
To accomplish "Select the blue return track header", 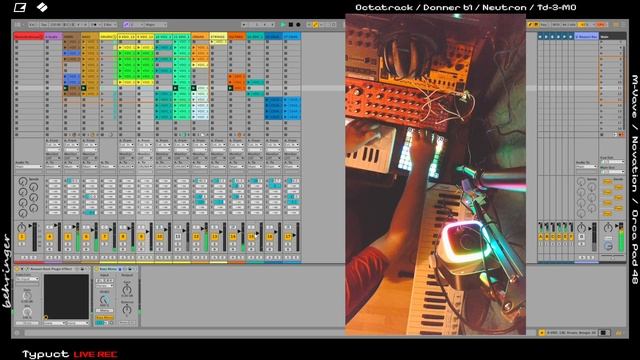I will [587, 36].
